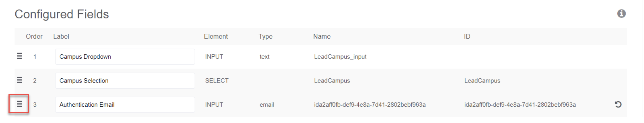Reset the Authentication Email field label
Image resolution: width=644 pixels, height=123 pixels.
618,104
